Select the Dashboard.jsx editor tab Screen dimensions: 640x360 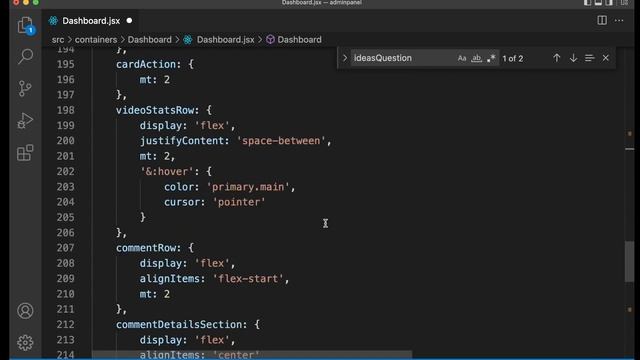pyautogui.click(x=91, y=21)
